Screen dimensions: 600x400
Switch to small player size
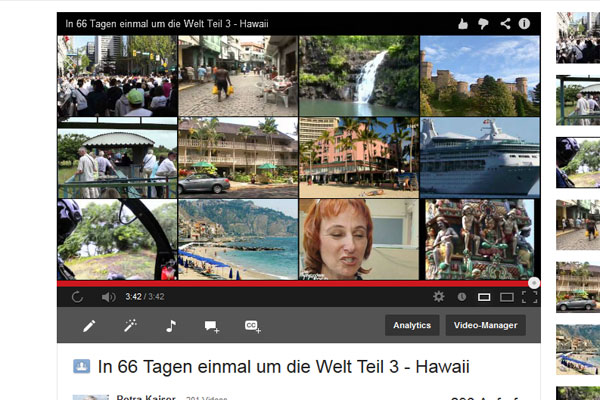coord(484,297)
